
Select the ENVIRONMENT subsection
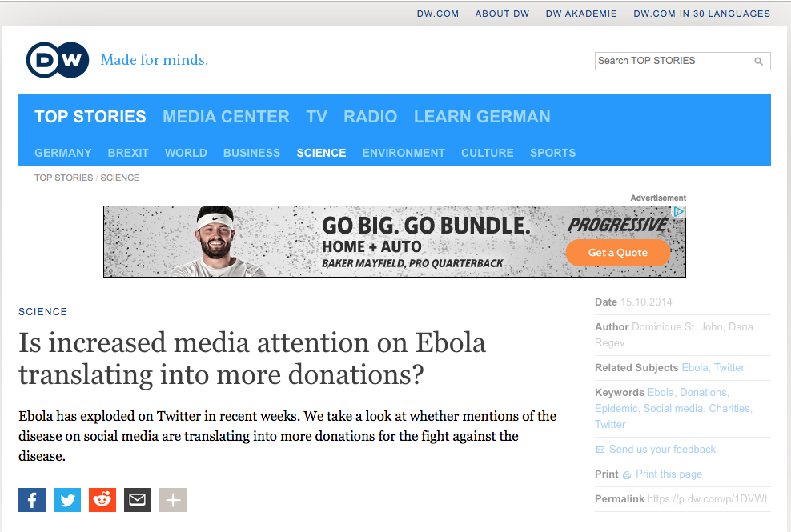[404, 153]
